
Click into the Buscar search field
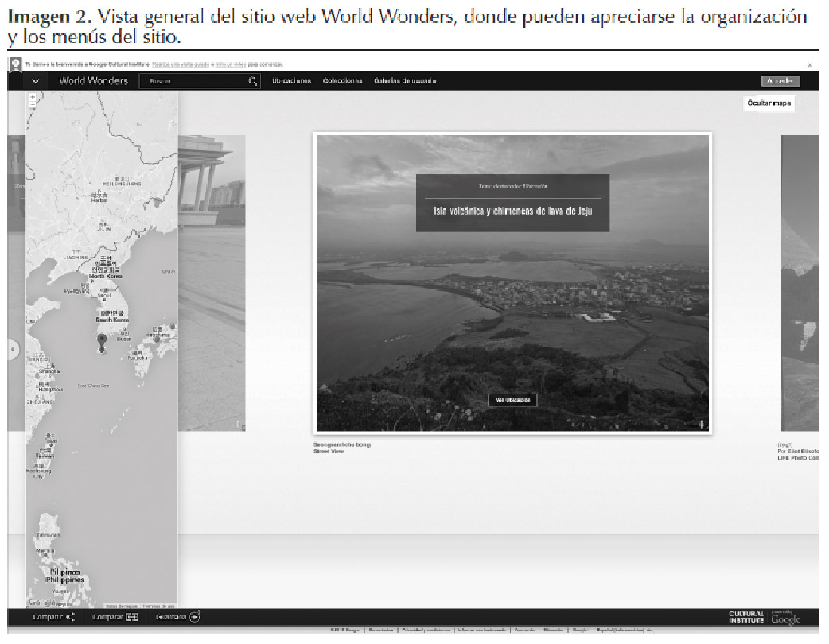pos(195,81)
